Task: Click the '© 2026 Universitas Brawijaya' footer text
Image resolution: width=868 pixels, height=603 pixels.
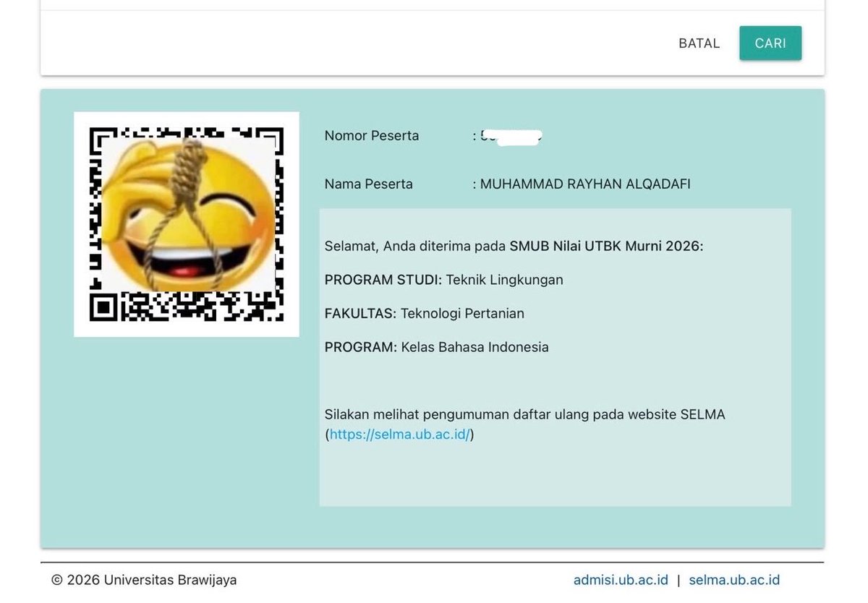Action: (x=144, y=580)
